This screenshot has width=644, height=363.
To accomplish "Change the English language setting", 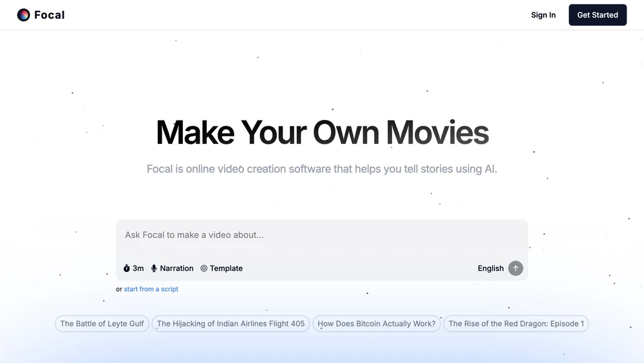I will (490, 268).
